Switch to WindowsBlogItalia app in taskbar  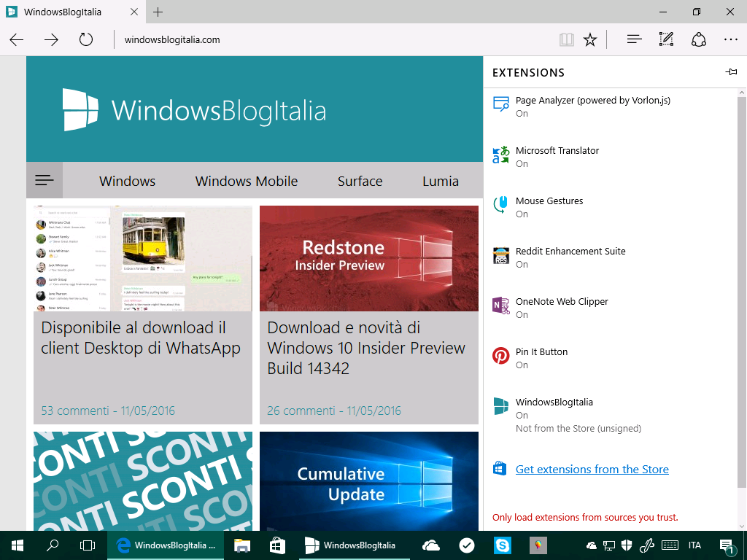[x=355, y=545]
